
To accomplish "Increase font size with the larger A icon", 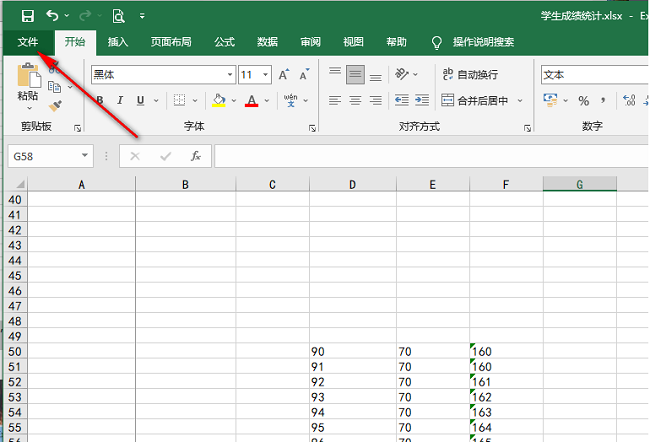I will [x=284, y=75].
